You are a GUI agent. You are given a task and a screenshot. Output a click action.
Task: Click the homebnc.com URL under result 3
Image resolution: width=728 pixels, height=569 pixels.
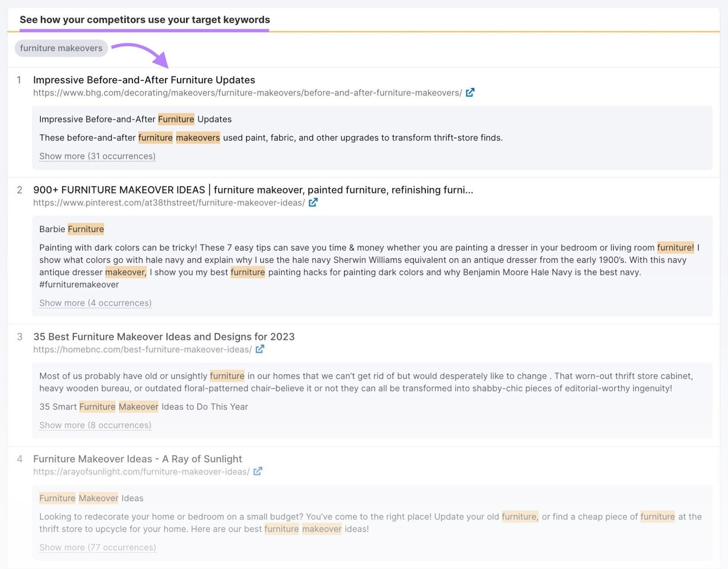tap(142, 349)
